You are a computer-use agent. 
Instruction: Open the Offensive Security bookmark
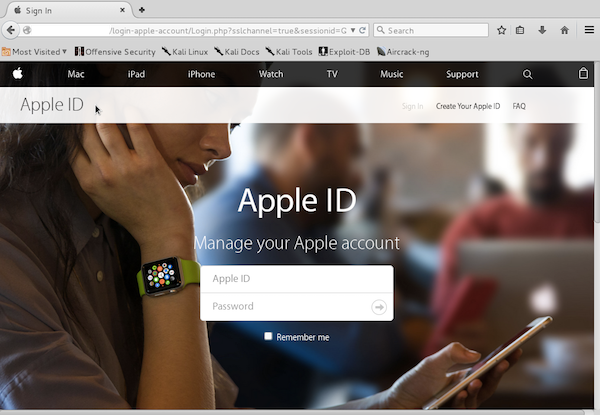pos(115,52)
